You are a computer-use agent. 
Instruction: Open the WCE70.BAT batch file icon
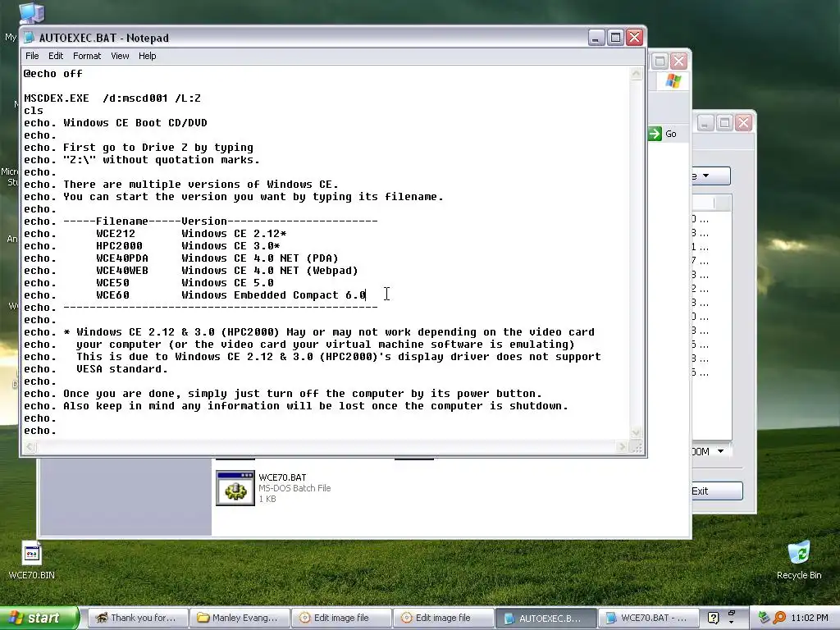[235, 488]
